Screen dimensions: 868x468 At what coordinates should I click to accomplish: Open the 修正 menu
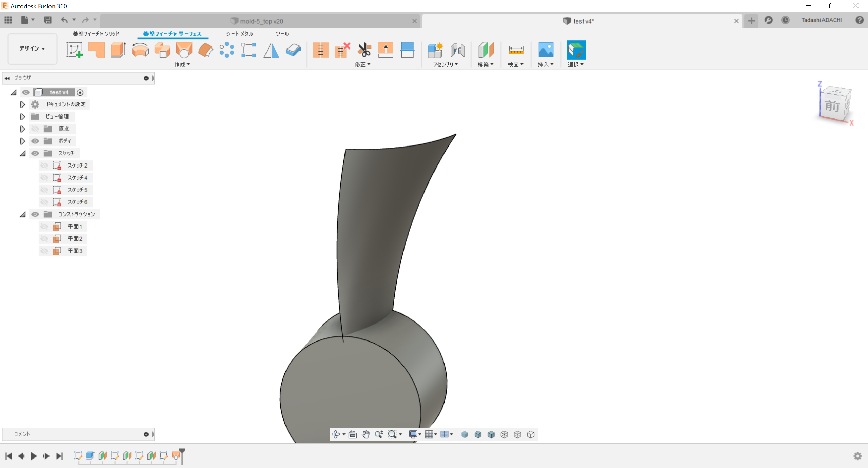click(x=362, y=64)
